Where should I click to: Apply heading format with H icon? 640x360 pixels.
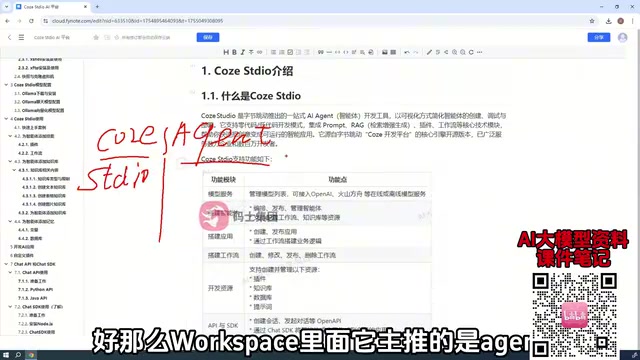point(226,52)
